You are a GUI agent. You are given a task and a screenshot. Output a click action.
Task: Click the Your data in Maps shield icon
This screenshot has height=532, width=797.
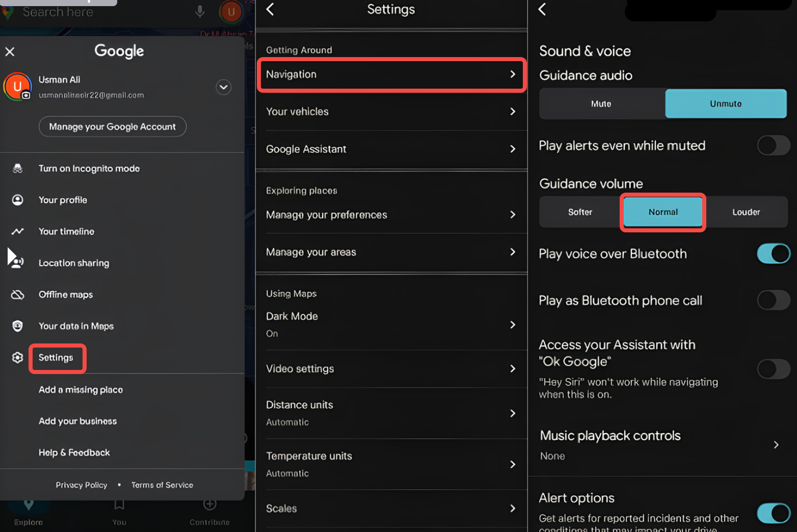(x=17, y=326)
